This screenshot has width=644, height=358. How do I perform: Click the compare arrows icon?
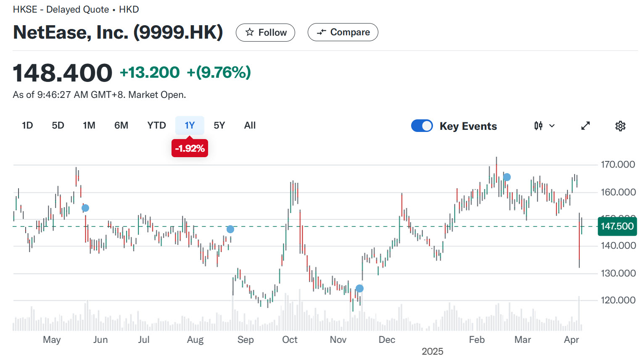[322, 32]
